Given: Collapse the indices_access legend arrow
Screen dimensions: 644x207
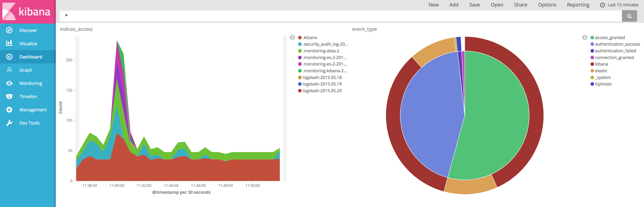Looking at the screenshot, I should point(292,38).
